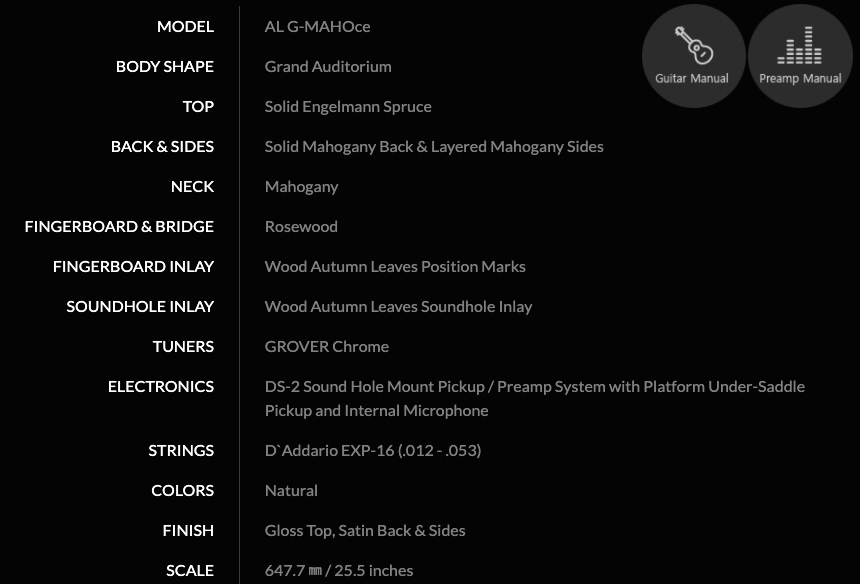Click the D'Addario EXP-16 strings value

(x=373, y=450)
